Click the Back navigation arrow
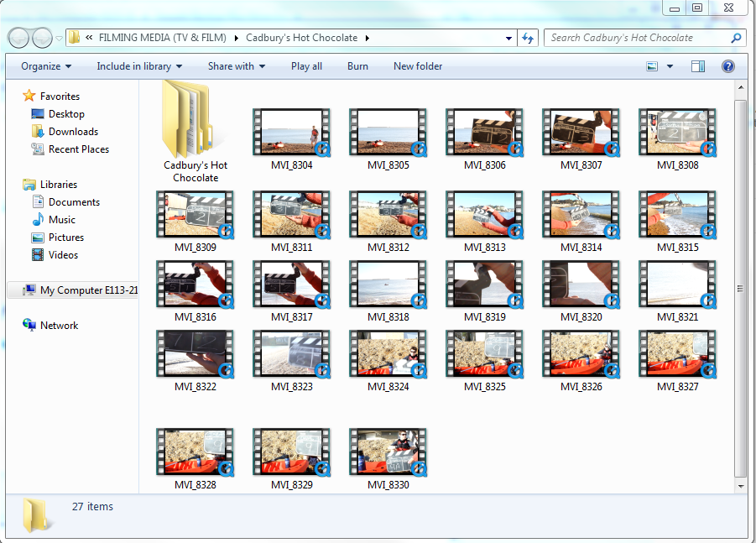756x543 pixels. point(18,38)
